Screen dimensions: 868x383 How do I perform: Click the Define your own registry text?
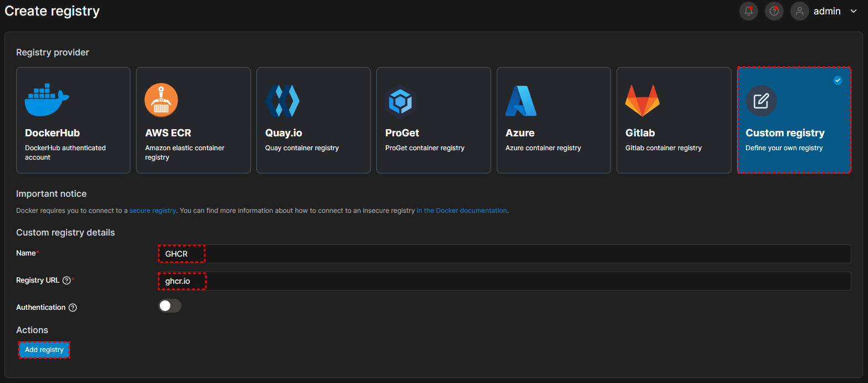click(784, 148)
